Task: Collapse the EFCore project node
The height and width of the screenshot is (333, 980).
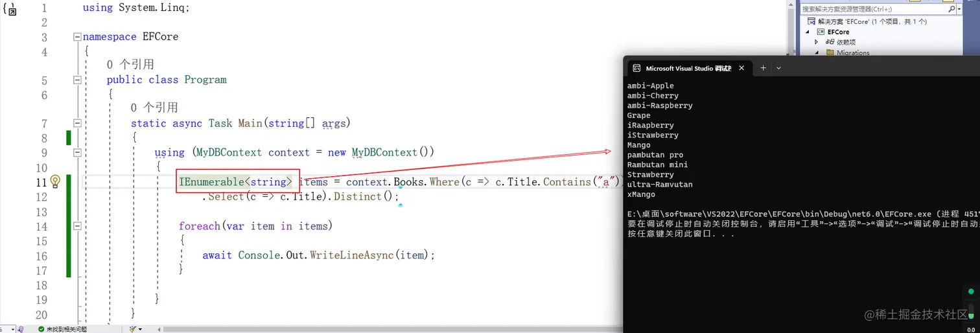Action: 808,32
